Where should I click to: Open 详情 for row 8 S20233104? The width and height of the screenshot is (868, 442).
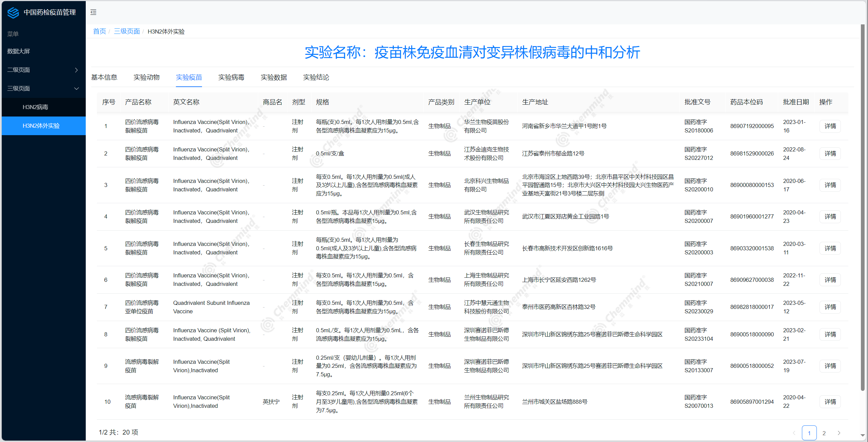pos(830,334)
